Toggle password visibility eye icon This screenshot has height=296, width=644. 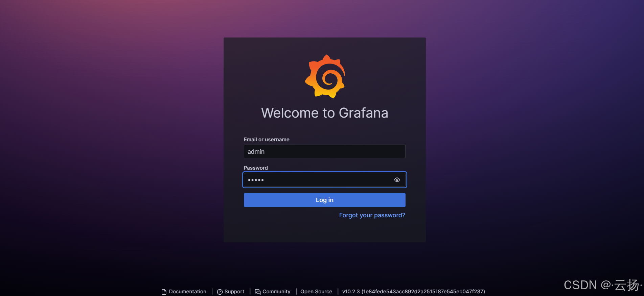(397, 180)
